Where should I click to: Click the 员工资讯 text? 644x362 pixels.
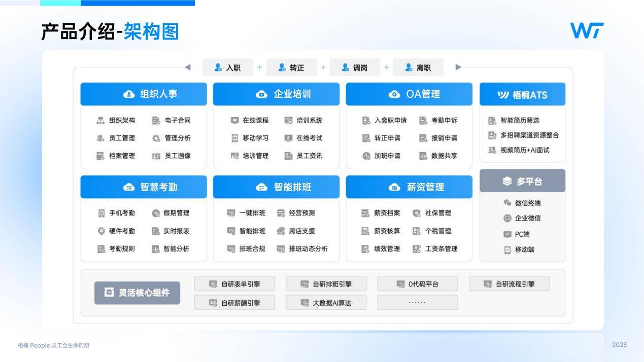pyautogui.click(x=309, y=156)
